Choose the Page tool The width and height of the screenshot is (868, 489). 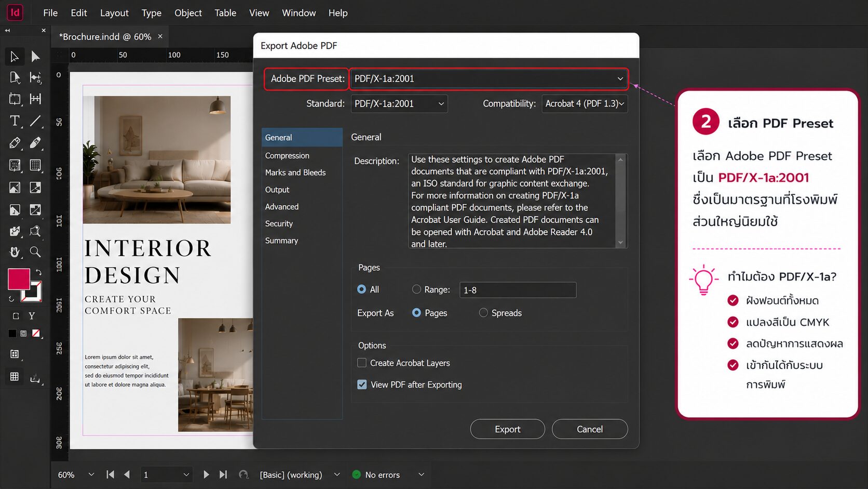(15, 78)
